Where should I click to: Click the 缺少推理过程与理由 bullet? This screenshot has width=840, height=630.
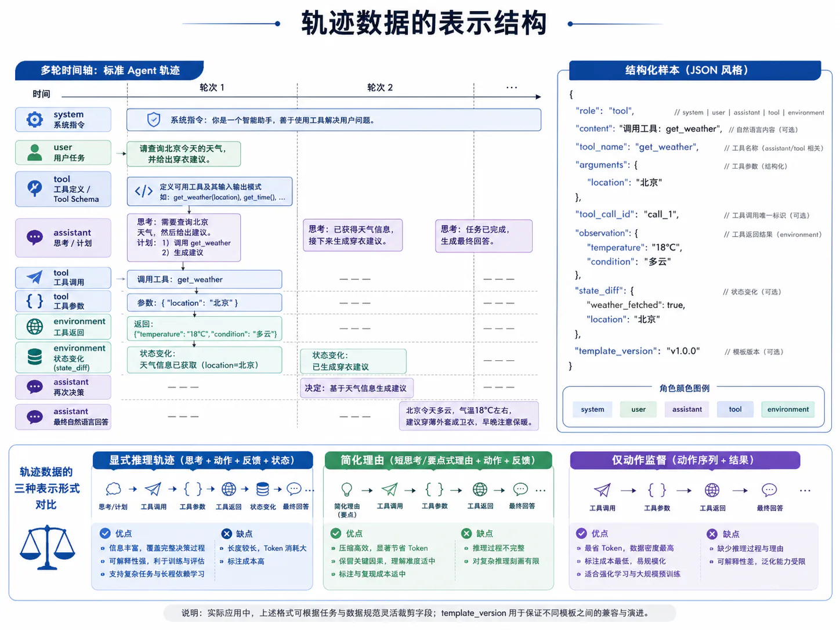point(750,548)
